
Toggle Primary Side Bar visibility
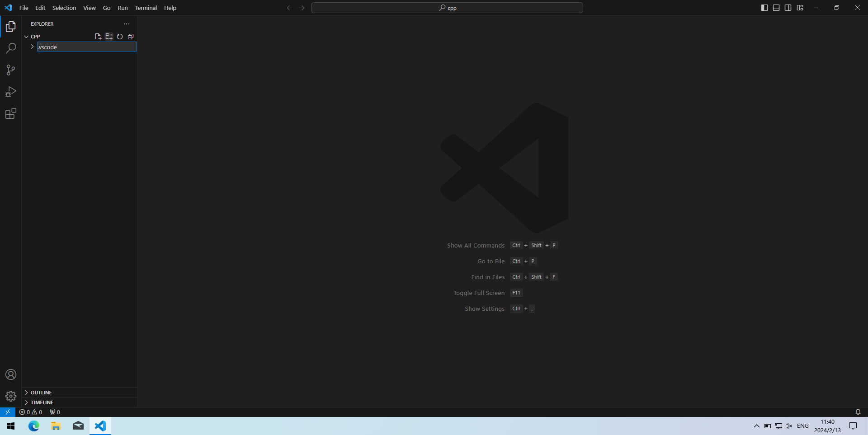(x=764, y=8)
